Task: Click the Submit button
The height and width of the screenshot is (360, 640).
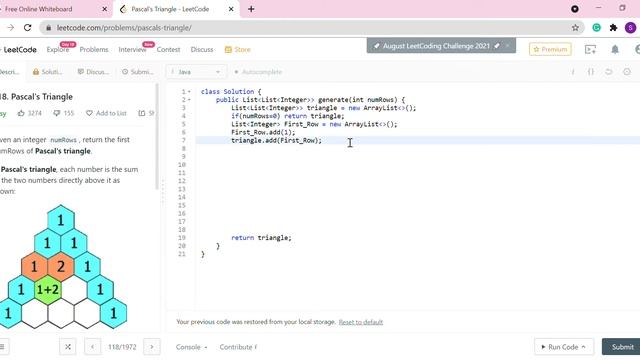Action: 621,347
